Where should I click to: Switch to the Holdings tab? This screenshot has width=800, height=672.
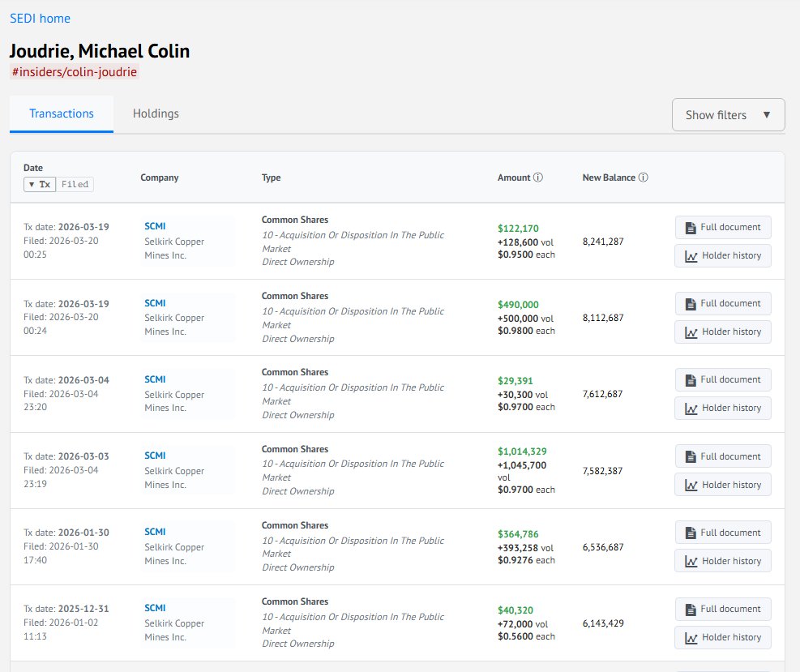click(156, 113)
